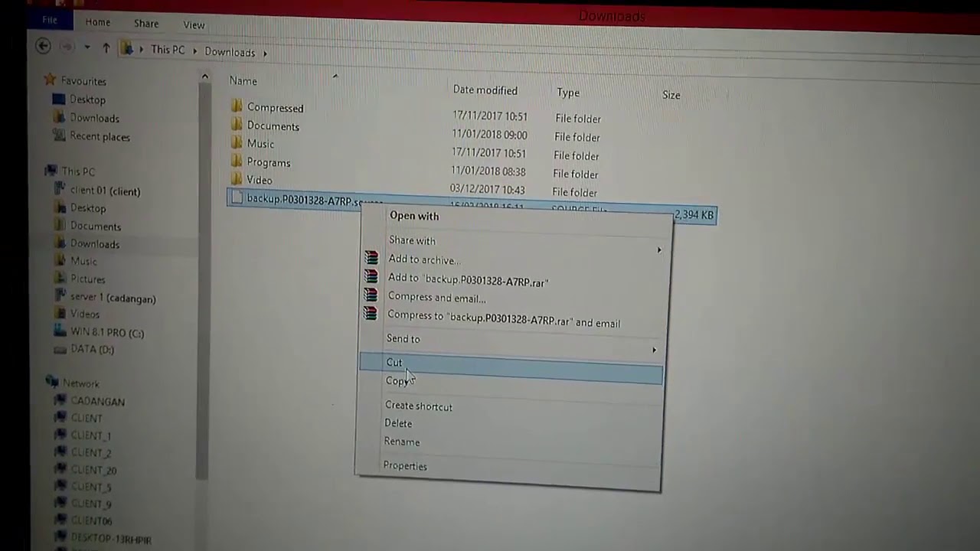Go up one folder level
Screen dimensions: 980x551
pos(106,48)
